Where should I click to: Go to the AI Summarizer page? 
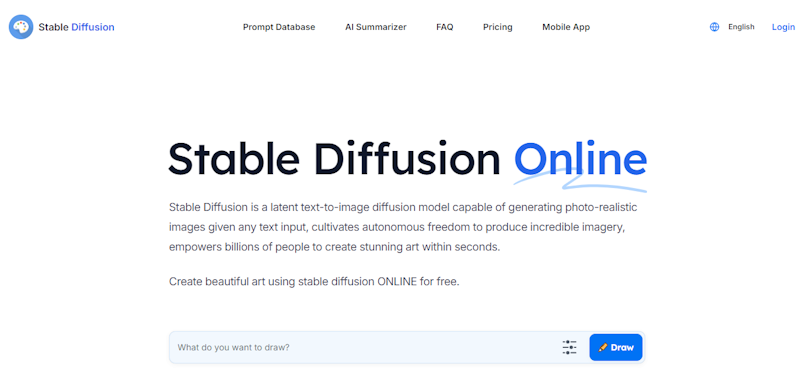[x=376, y=27]
